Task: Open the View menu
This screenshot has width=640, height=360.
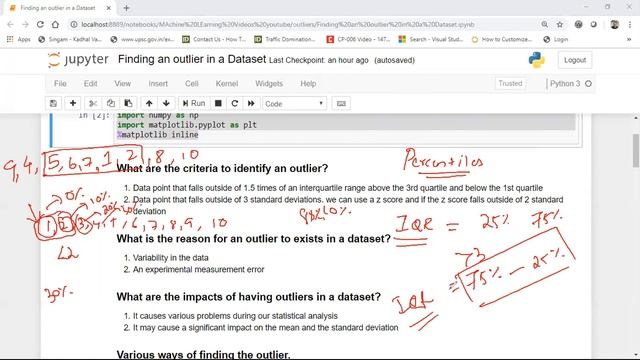Action: (x=122, y=84)
